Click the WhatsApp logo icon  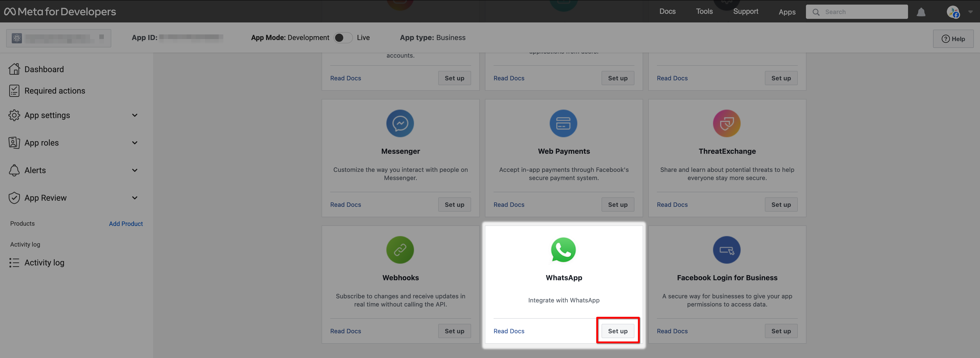pyautogui.click(x=563, y=250)
